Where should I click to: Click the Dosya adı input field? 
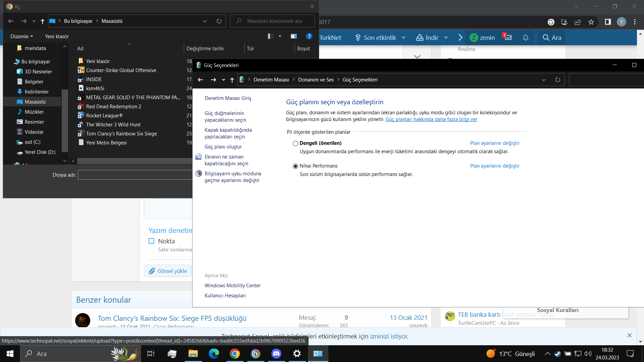coord(135,175)
